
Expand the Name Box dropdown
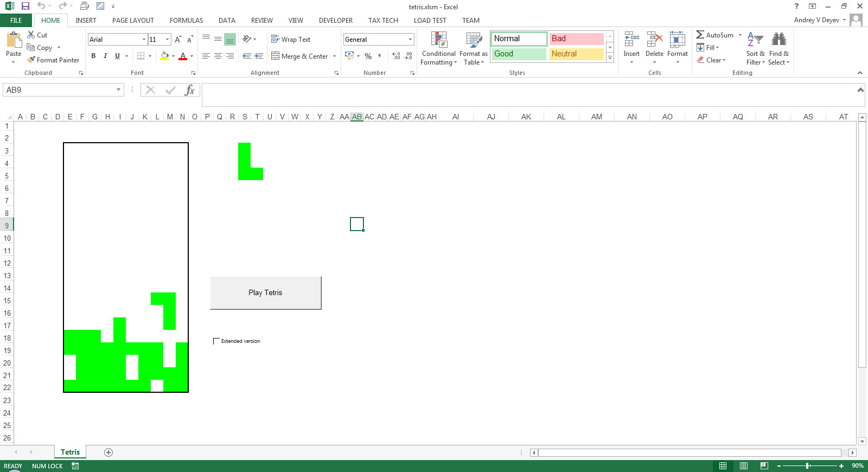click(x=118, y=90)
